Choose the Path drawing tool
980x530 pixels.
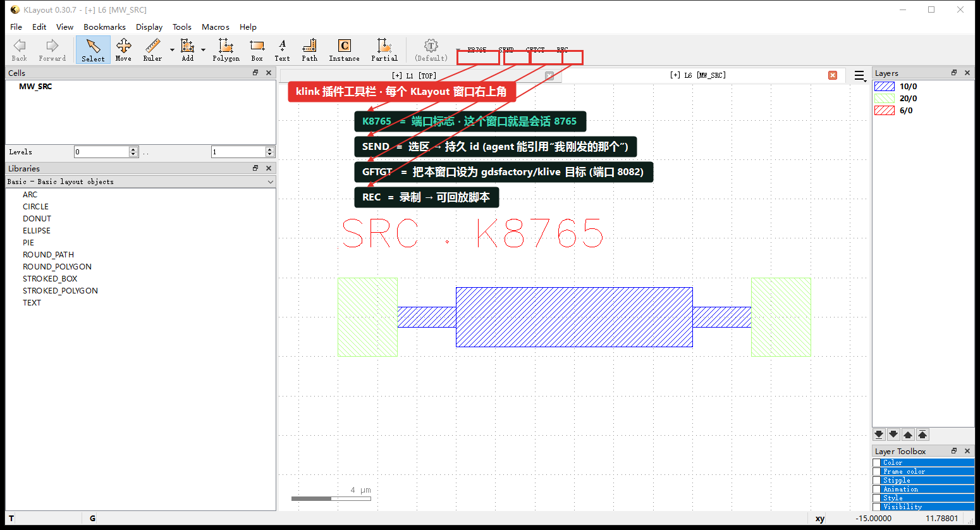pyautogui.click(x=309, y=50)
